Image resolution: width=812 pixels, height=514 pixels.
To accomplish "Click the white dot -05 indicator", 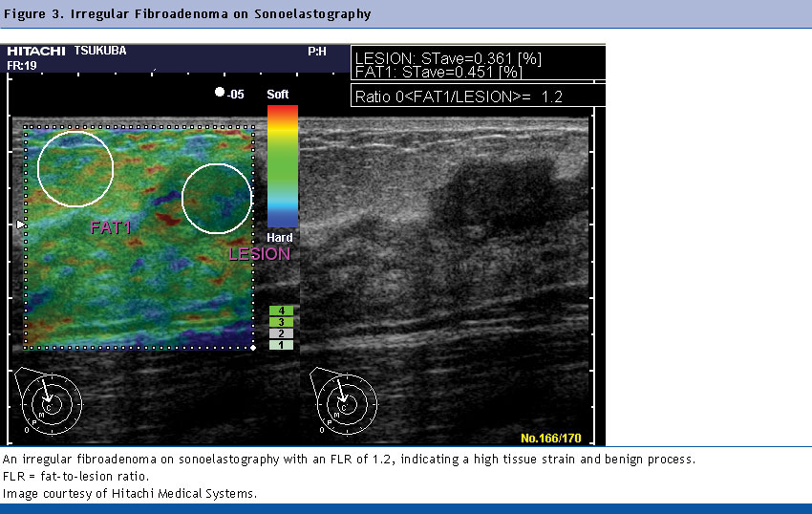I will point(229,94).
